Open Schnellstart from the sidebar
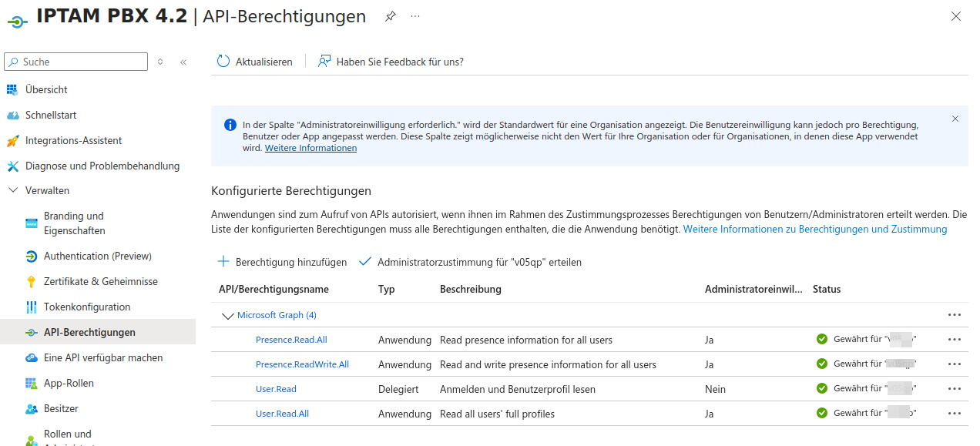 (50, 115)
